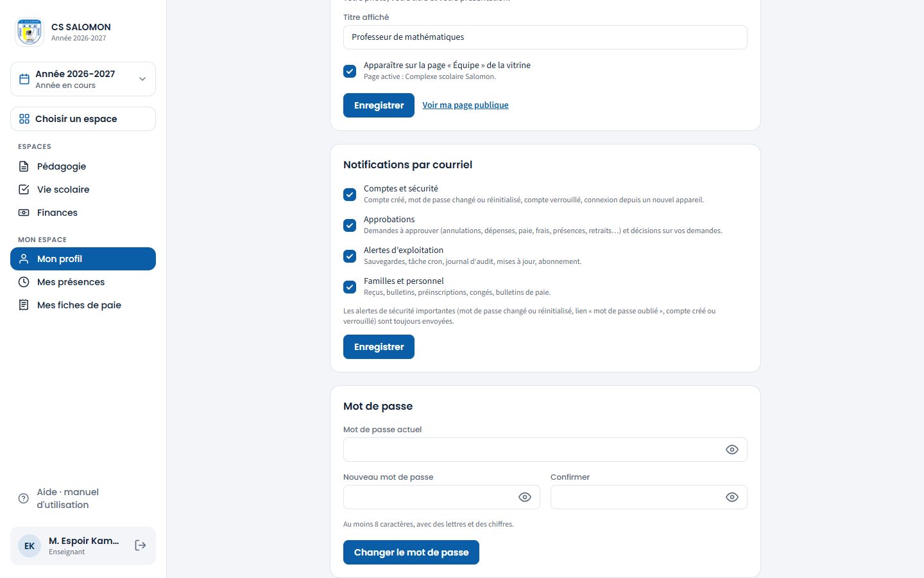Click Enregistrer under Notifications par courriel
Screen dimensions: 924x578
pos(379,347)
